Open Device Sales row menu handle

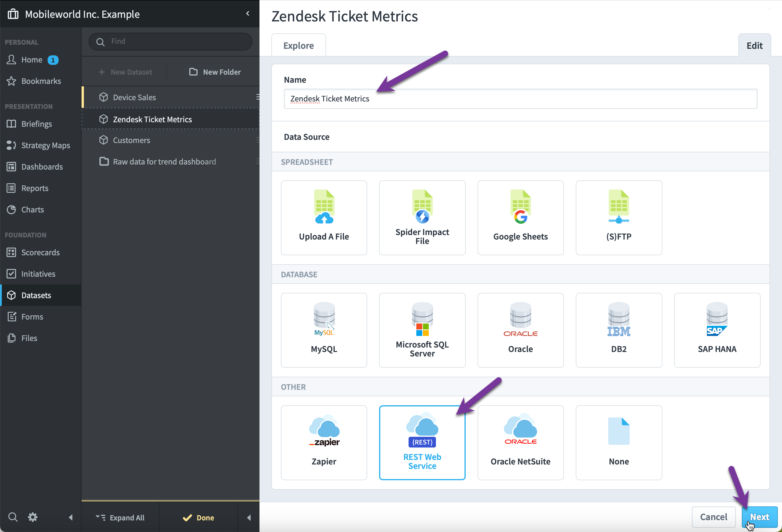(x=257, y=97)
